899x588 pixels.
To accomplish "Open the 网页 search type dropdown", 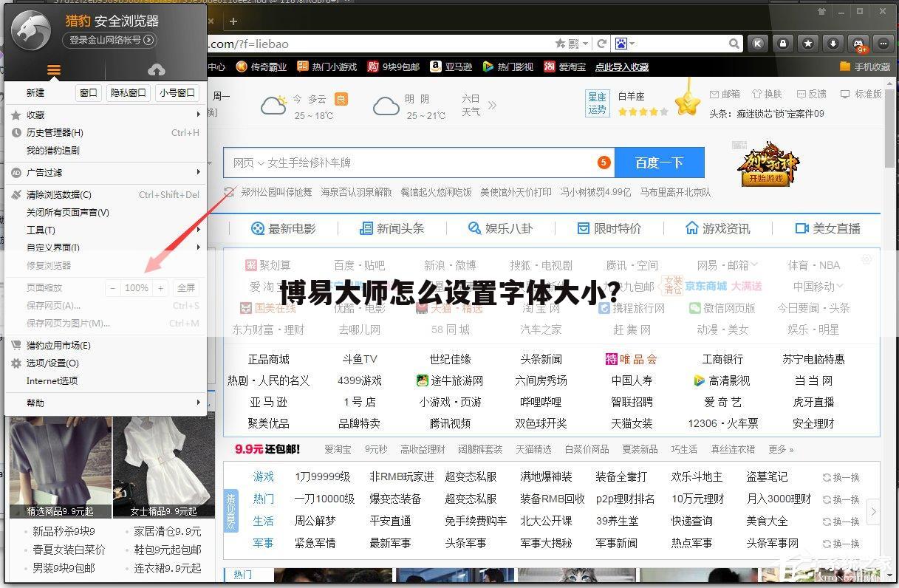I will click(248, 163).
